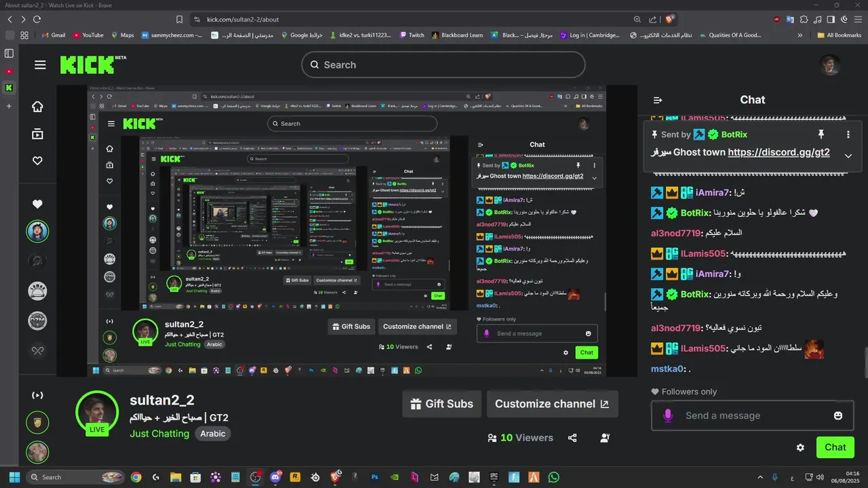The image size is (868, 488).
Task: Open Customize channel
Action: coord(552,404)
